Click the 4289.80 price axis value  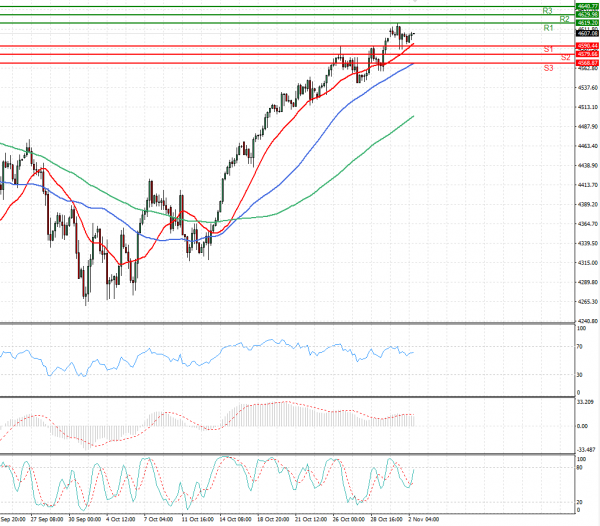[588, 282]
